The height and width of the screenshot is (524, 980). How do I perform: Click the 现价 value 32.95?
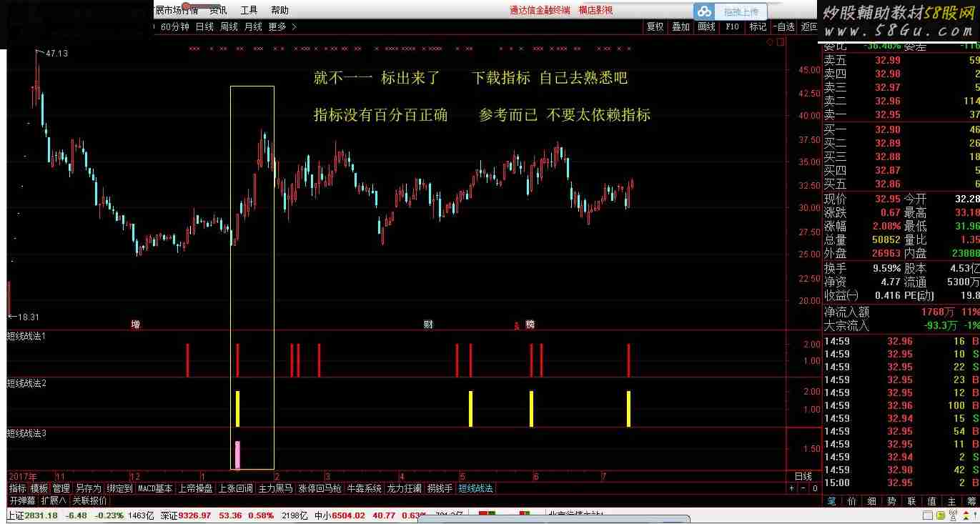(887, 198)
